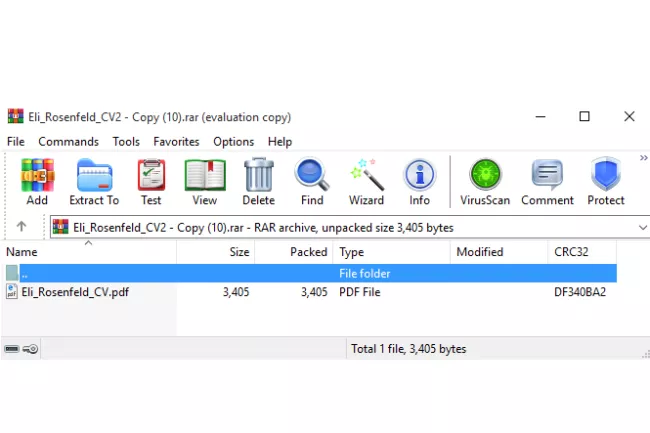The height and width of the screenshot is (433, 650).
Task: Click the WinRAR title bar app icon
Action: [x=15, y=116]
